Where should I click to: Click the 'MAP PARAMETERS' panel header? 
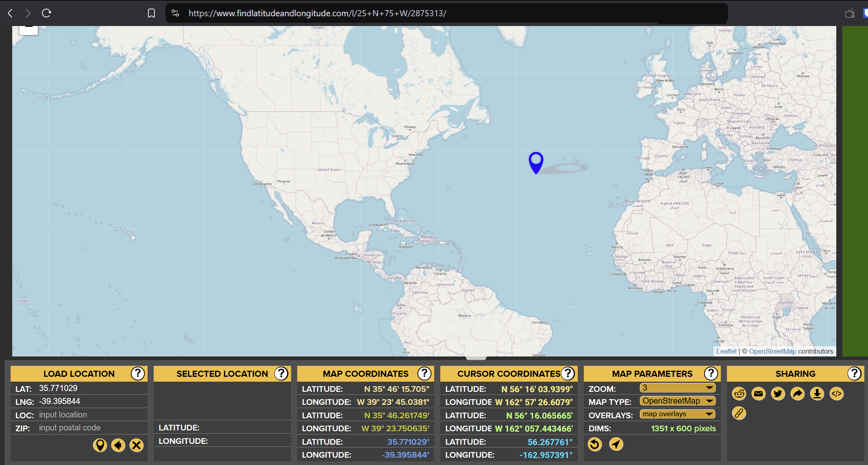[x=652, y=374]
